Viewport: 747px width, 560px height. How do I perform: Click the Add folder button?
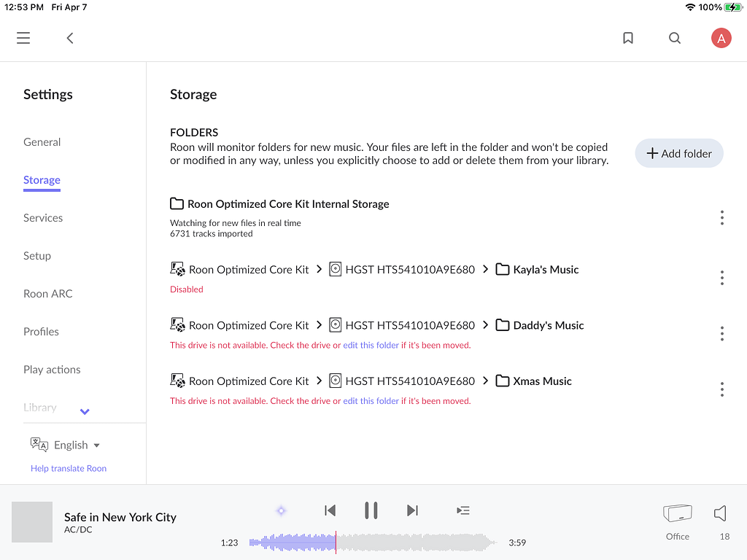[x=678, y=153]
